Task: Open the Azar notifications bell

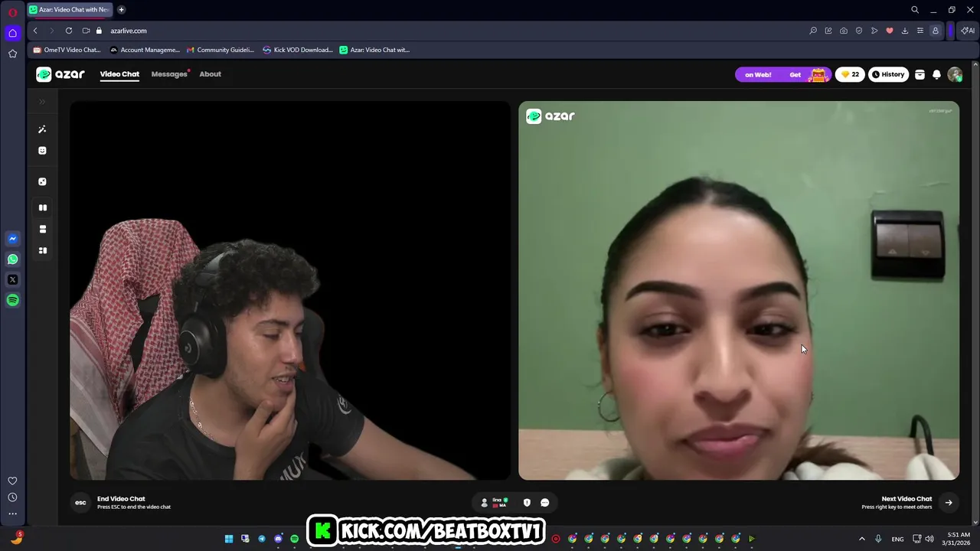Action: 936,74
